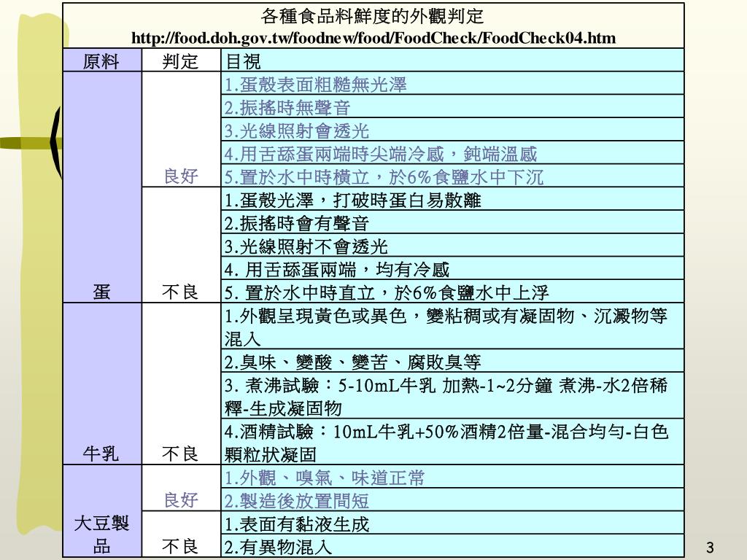Click the 判定 column header
This screenshot has width=747, height=560.
click(x=181, y=61)
